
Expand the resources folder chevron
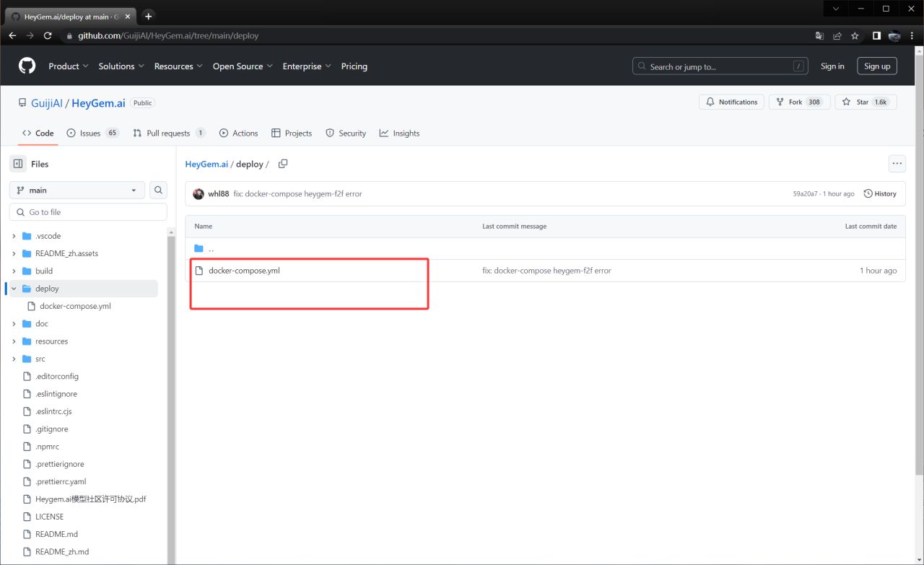point(14,341)
